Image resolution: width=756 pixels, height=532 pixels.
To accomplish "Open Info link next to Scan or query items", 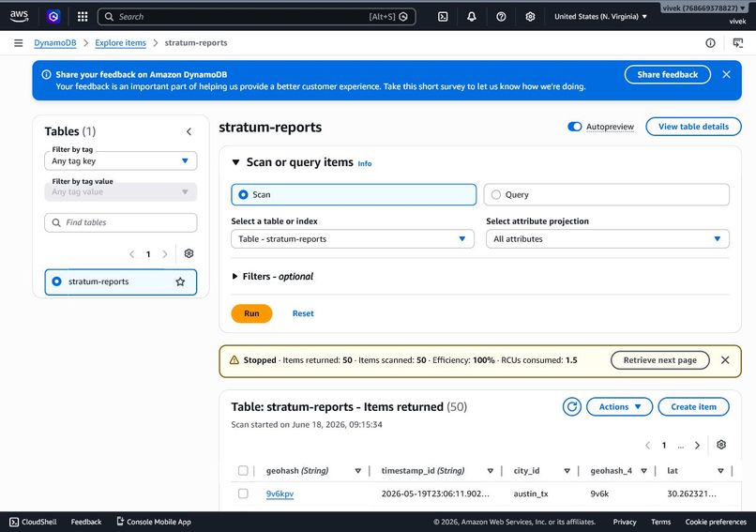I will [x=365, y=163].
